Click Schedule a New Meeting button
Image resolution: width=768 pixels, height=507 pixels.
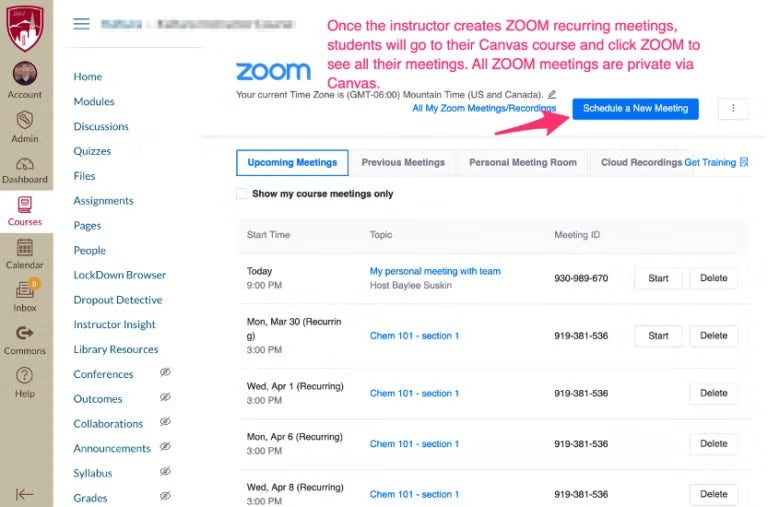635,109
